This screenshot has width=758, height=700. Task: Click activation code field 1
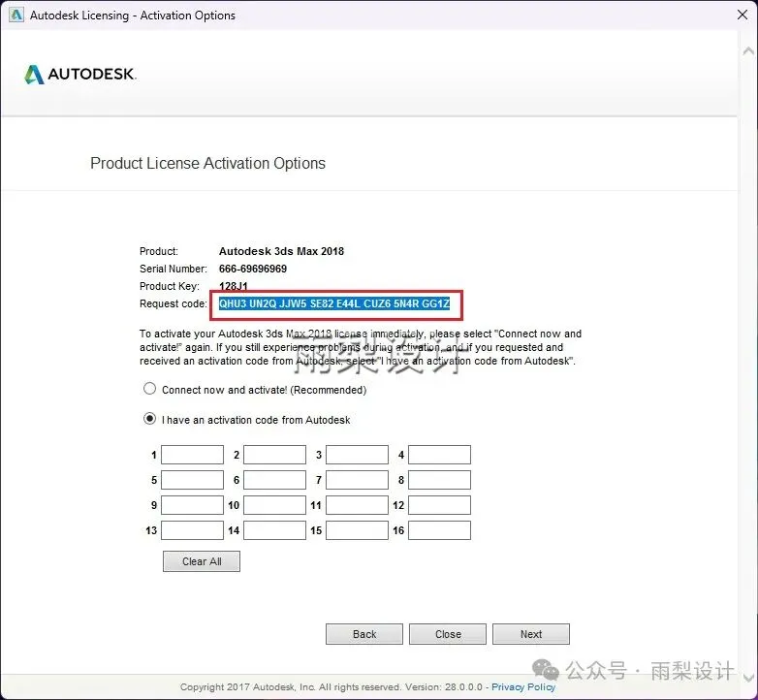[x=192, y=455]
